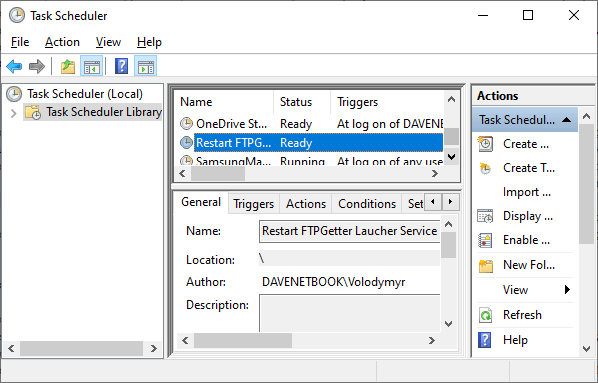The image size is (598, 383).
Task: Open the Action menu
Action: [x=62, y=42]
